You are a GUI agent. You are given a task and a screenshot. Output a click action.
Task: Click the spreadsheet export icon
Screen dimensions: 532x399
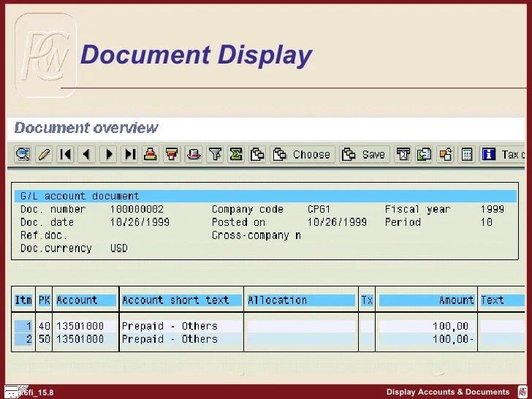tap(424, 154)
